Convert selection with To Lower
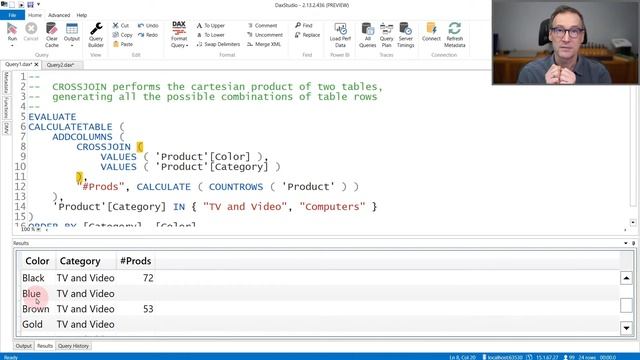The width and height of the screenshot is (640, 360). [211, 35]
